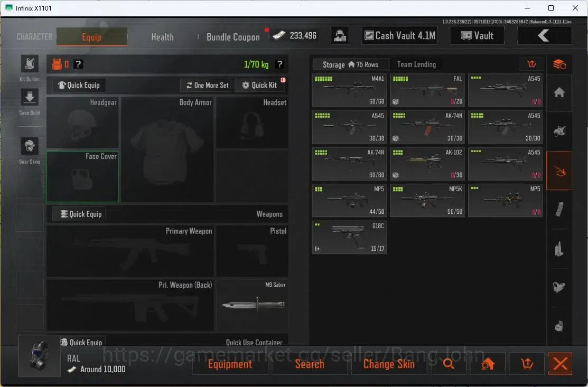Select the Primary Weapon slot
The height and width of the screenshot is (387, 588).
(130, 251)
